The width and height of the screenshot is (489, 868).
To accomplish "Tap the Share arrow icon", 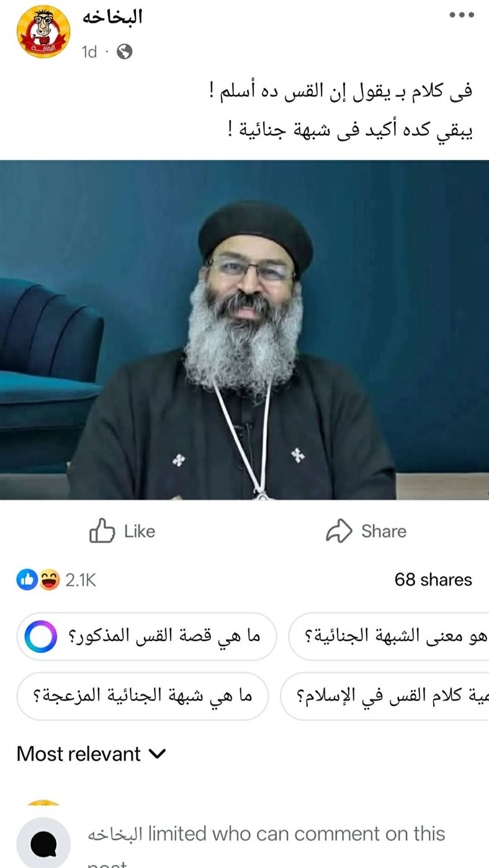I will pyautogui.click(x=339, y=531).
